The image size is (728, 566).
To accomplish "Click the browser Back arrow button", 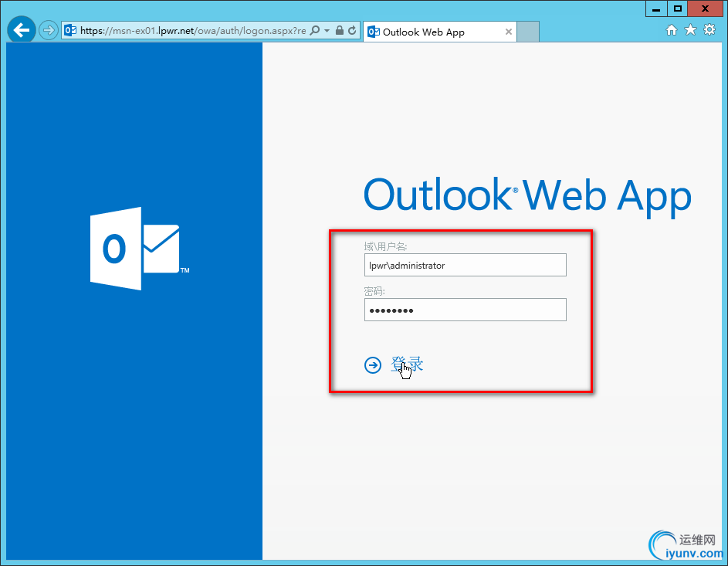I will [x=22, y=30].
